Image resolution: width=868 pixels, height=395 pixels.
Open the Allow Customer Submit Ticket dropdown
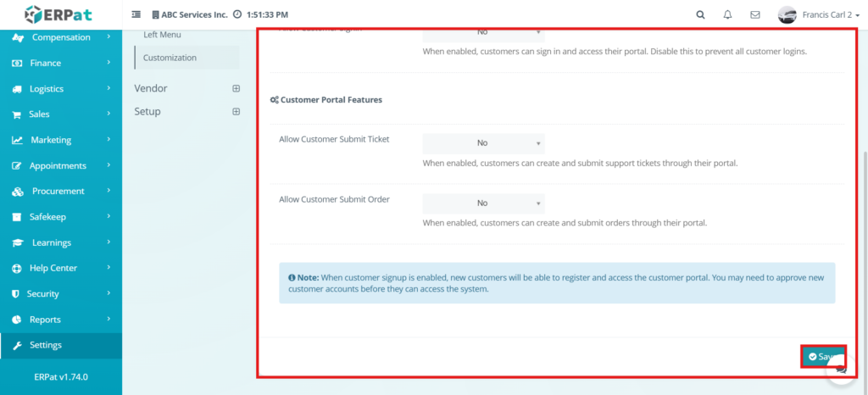[x=483, y=143]
